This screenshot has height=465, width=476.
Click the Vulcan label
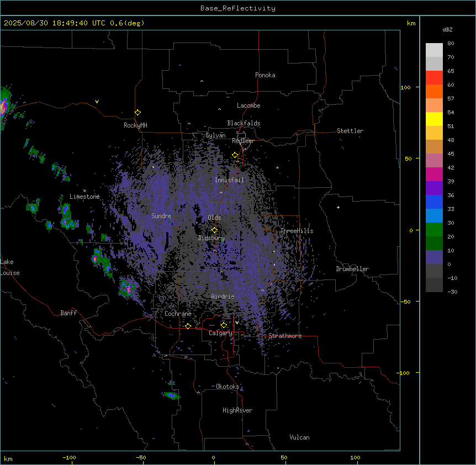tap(299, 437)
